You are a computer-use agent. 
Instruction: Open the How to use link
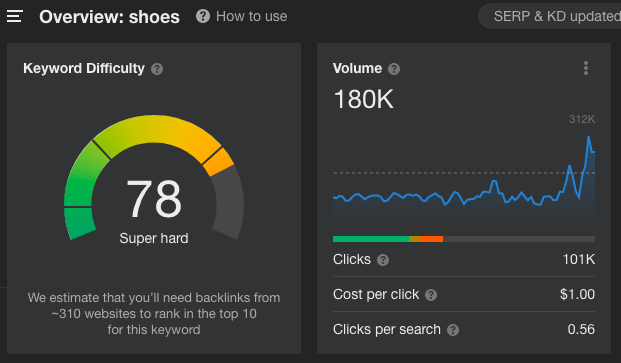(251, 16)
